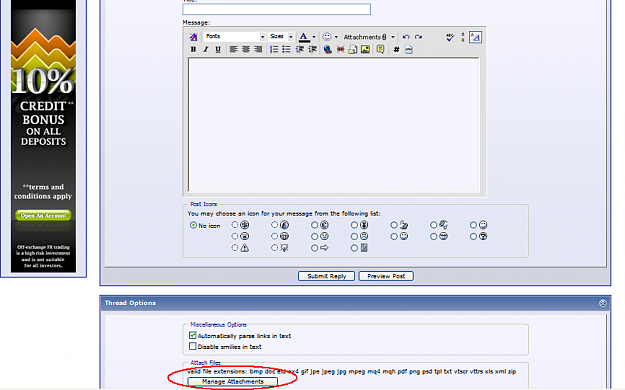The height and width of the screenshot is (390, 625).
Task: Click into the Title input field
Action: [x=277, y=9]
